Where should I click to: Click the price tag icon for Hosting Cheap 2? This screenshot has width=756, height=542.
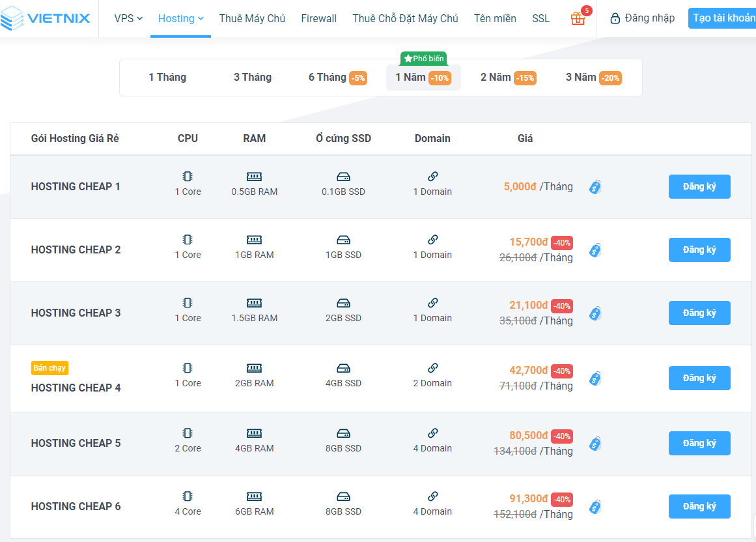(x=595, y=250)
